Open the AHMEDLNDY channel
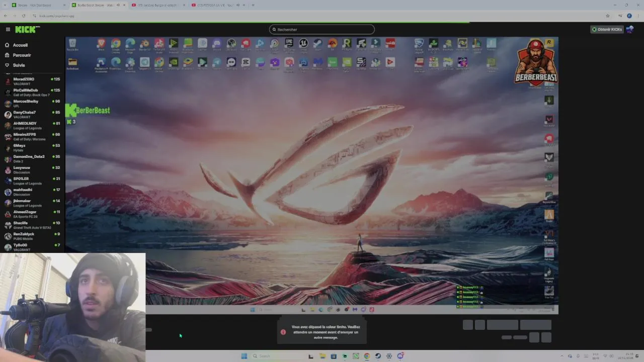Screen dimensions: 644x362 pyautogui.click(x=32, y=126)
